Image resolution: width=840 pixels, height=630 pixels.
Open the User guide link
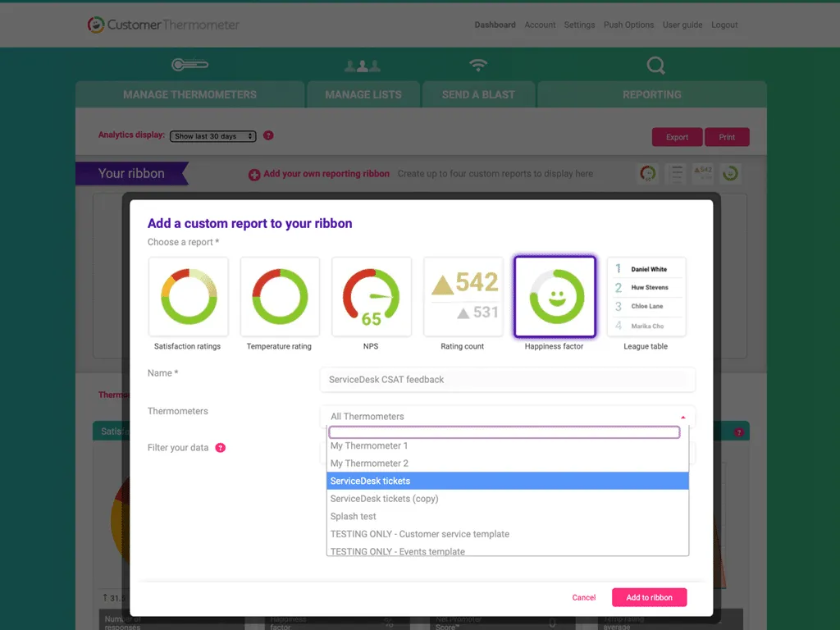682,25
